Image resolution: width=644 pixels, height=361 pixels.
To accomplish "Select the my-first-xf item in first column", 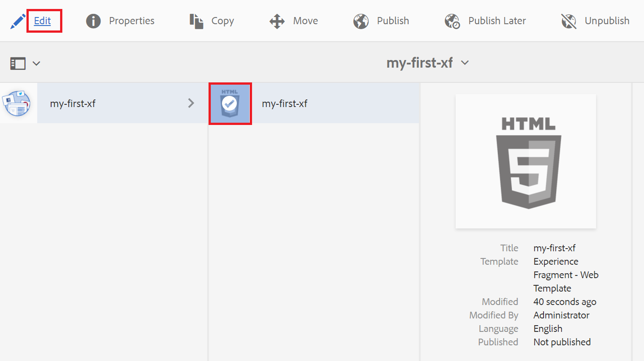I will click(73, 103).
